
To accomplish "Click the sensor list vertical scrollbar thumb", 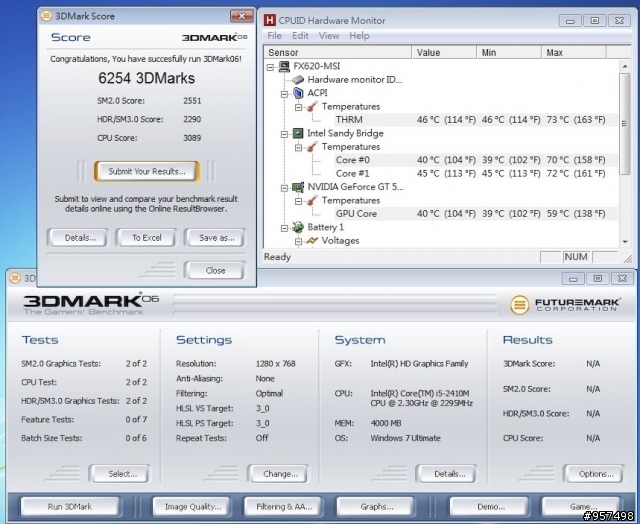I will pyautogui.click(x=624, y=124).
